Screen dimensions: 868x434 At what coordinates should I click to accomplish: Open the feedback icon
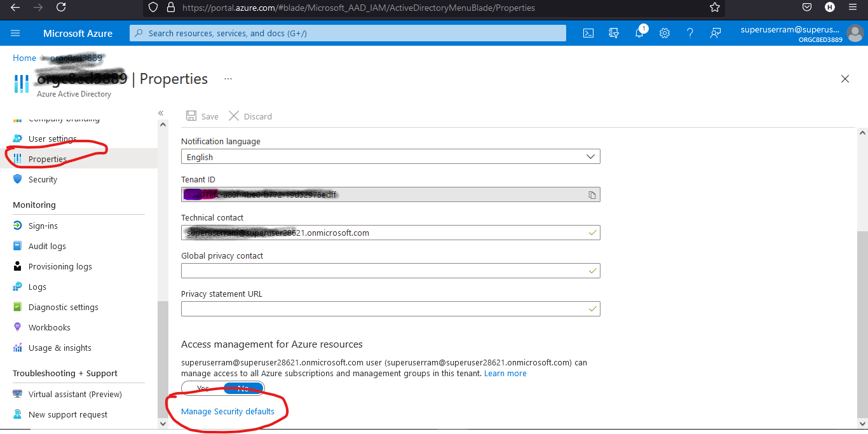(715, 33)
